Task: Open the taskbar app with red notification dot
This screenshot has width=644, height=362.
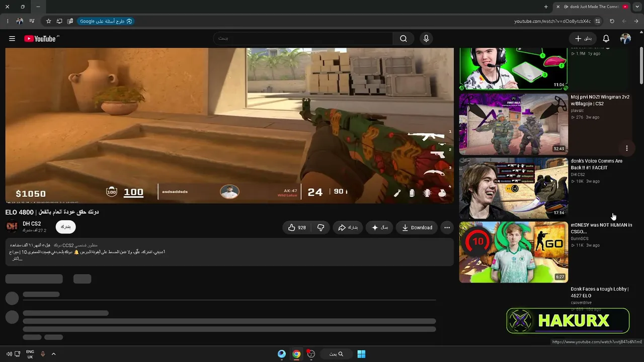Action: click(311, 354)
